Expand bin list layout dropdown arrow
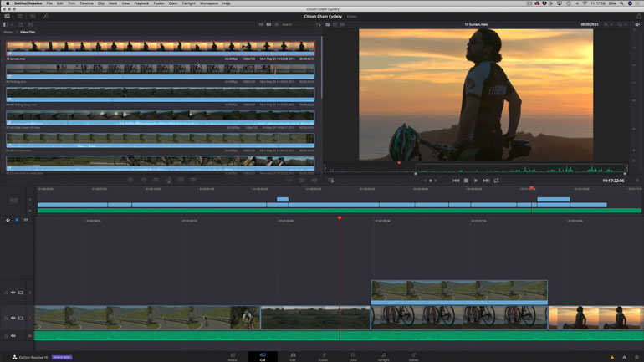644x362 pixels. pos(12,24)
